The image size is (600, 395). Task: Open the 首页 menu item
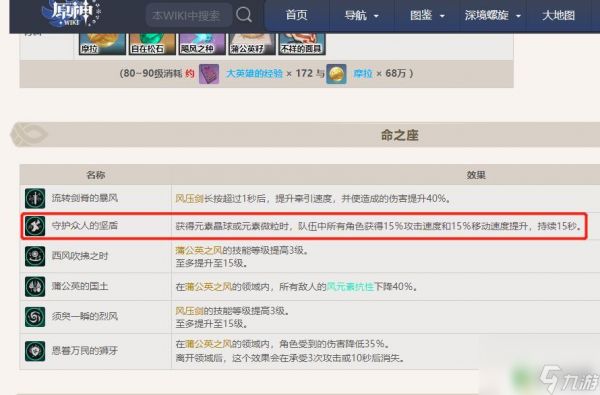click(x=296, y=15)
